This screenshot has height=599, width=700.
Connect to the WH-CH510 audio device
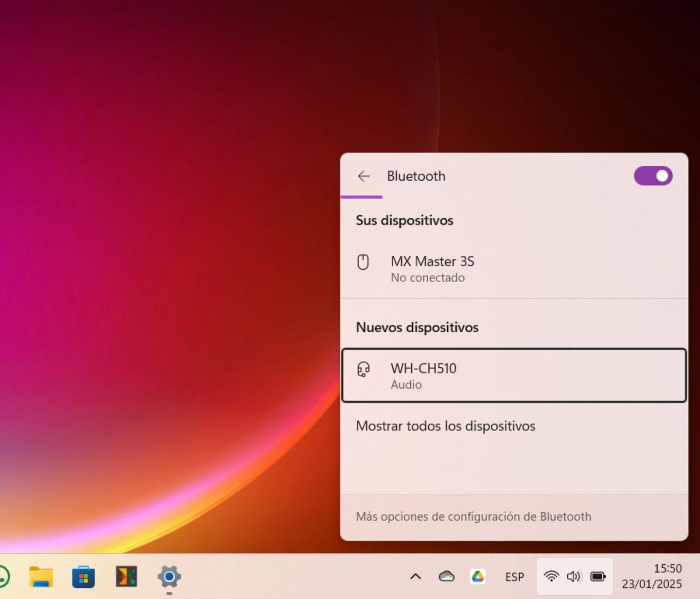click(x=514, y=376)
